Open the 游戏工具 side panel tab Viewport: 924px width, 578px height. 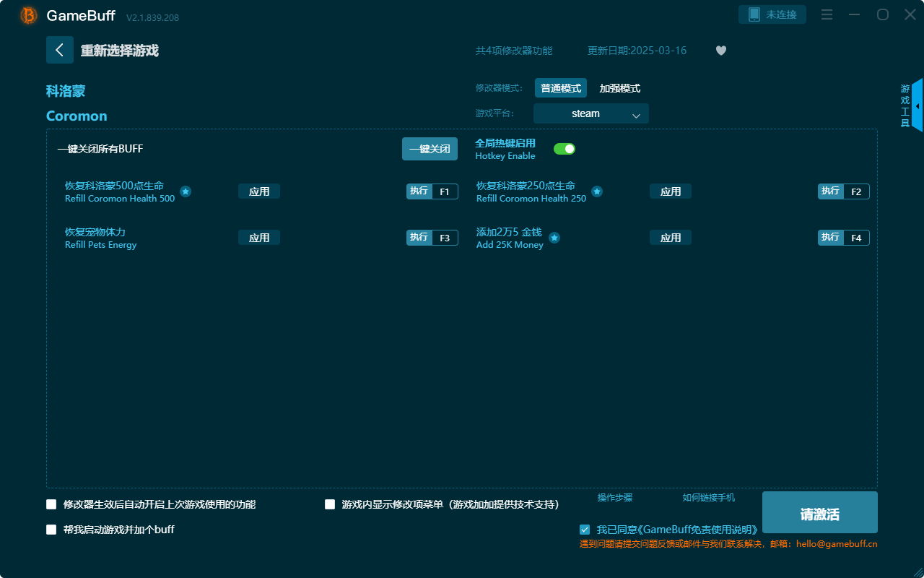pyautogui.click(x=904, y=103)
